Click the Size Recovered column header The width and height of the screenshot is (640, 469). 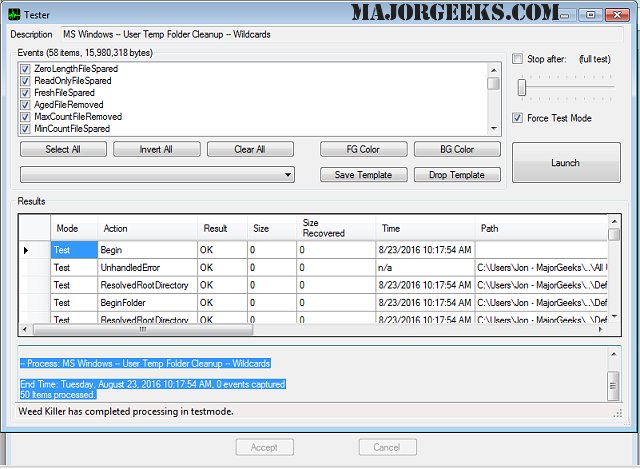click(x=336, y=228)
